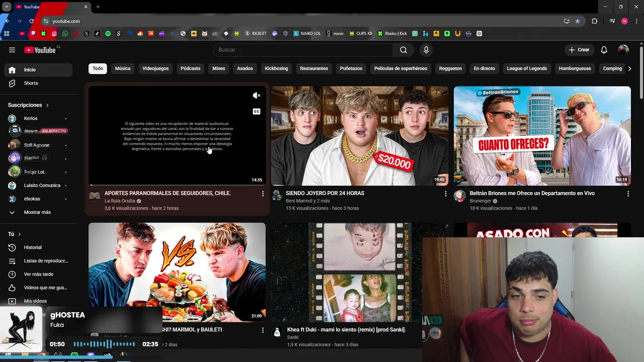The width and height of the screenshot is (644, 362).
Task: Show more filter chips with right arrow
Action: point(629,68)
